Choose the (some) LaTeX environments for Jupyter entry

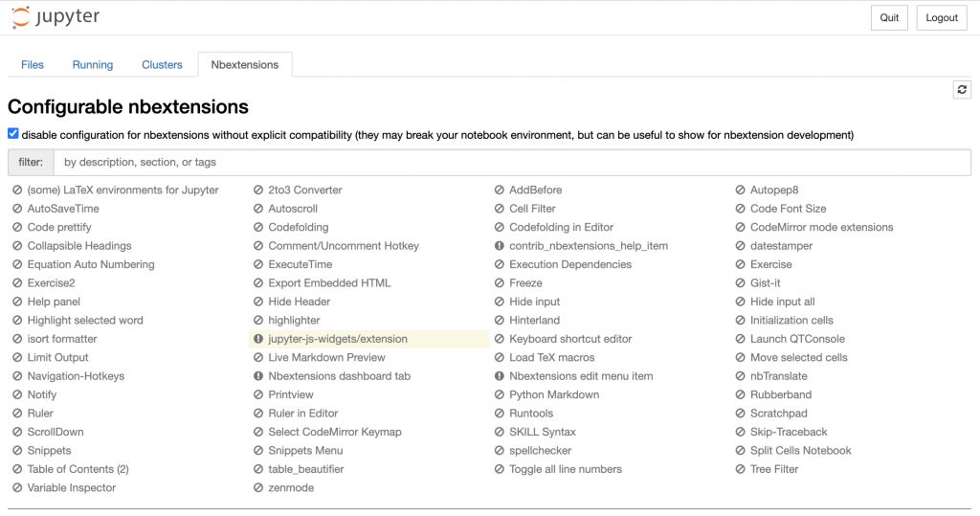pos(123,191)
